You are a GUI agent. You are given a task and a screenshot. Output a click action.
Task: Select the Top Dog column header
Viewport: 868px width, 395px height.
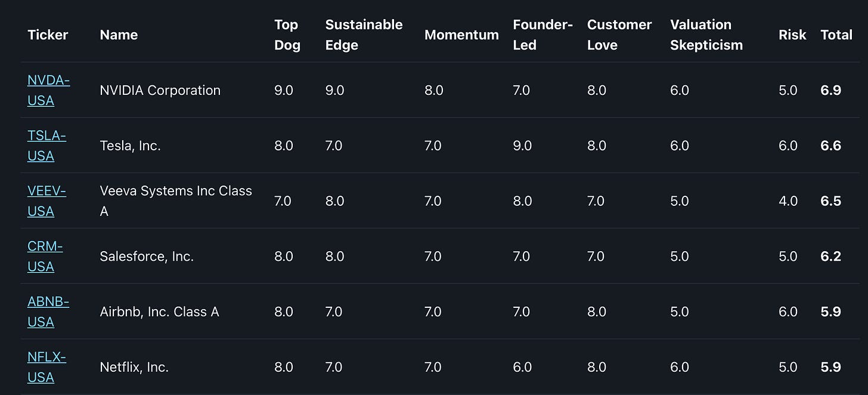click(x=287, y=35)
